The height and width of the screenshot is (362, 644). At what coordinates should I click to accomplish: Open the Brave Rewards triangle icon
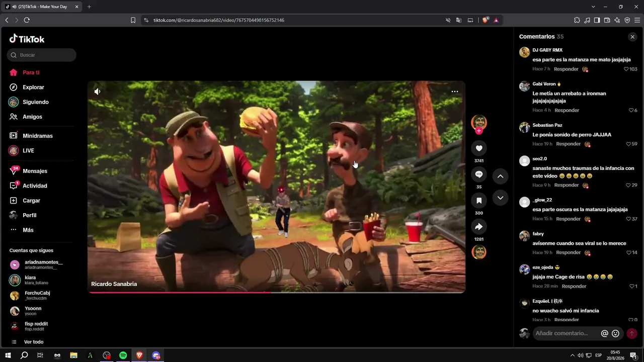496,20
